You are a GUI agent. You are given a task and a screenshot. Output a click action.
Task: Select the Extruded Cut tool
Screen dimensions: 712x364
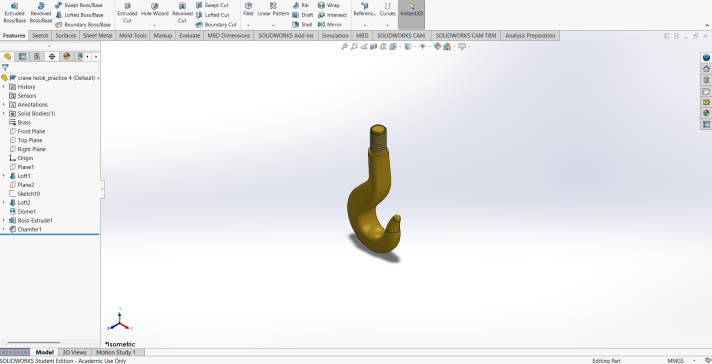pos(127,13)
